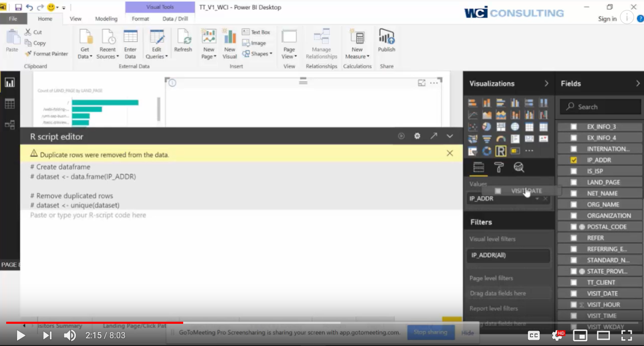Check the NET_NAME field
The height and width of the screenshot is (346, 644).
(x=573, y=193)
